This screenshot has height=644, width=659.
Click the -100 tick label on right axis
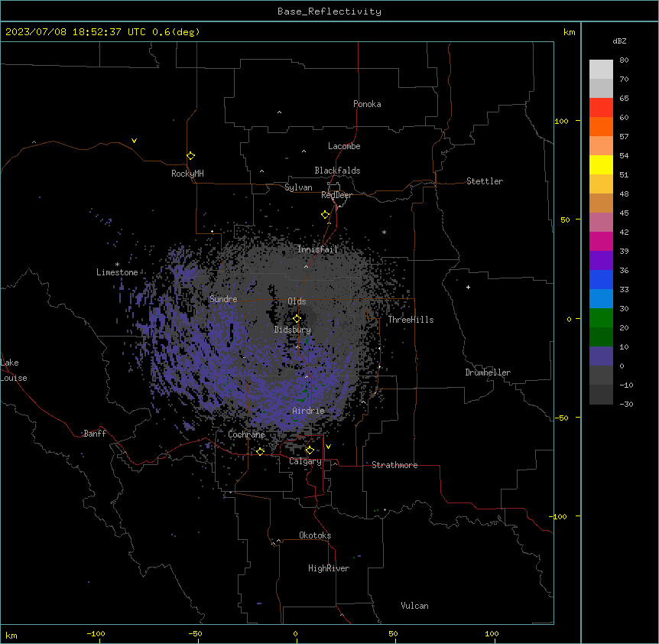[x=559, y=516]
